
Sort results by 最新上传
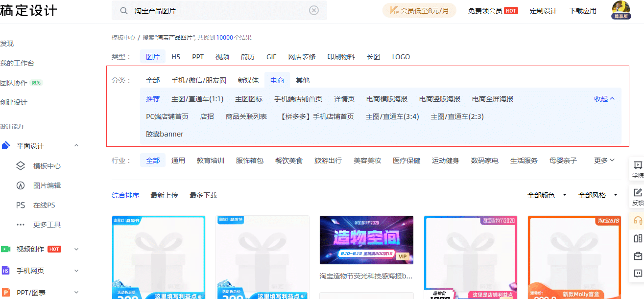point(164,195)
